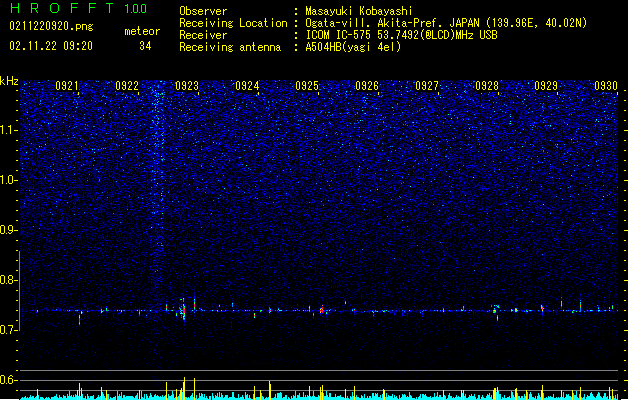This screenshot has height=400, width=629.
Task: Click the Receiving Location value text
Action: coord(446,23)
